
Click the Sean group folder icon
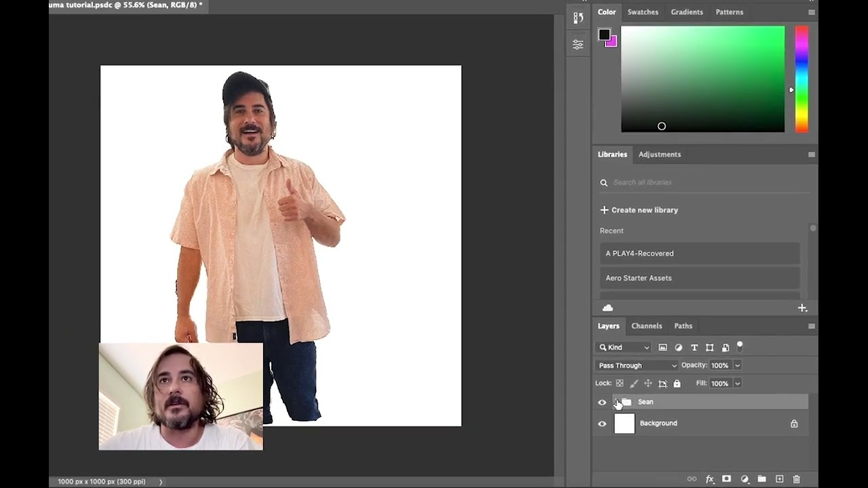626,402
